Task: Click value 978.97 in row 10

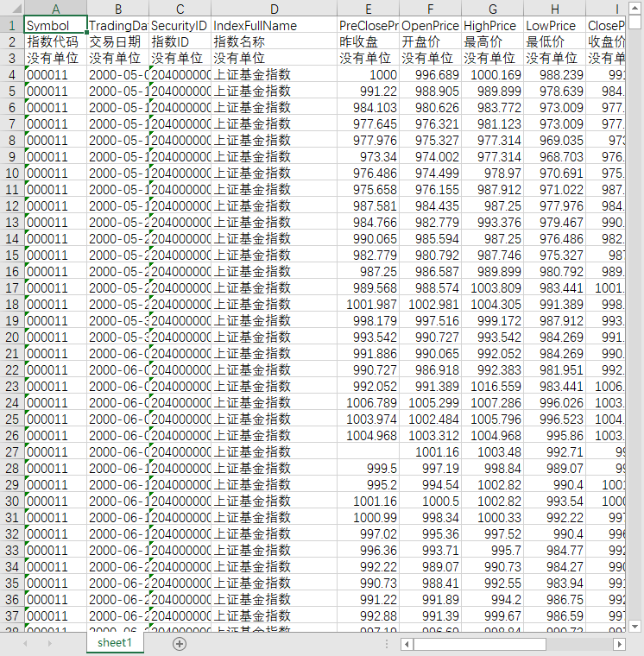Action: (x=493, y=173)
